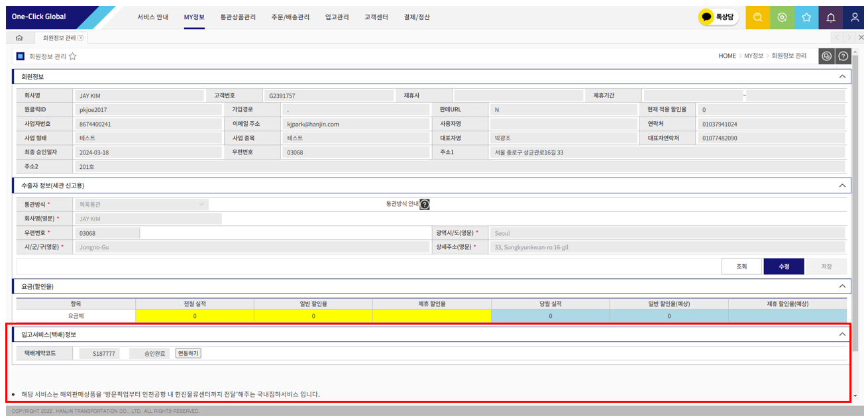Close all tabs with the X at tab bar end
The image size is (868, 420).
pos(861,38)
